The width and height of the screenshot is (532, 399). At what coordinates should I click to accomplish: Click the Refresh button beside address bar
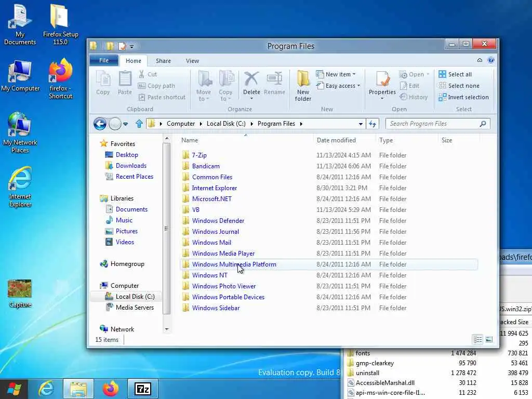point(373,124)
